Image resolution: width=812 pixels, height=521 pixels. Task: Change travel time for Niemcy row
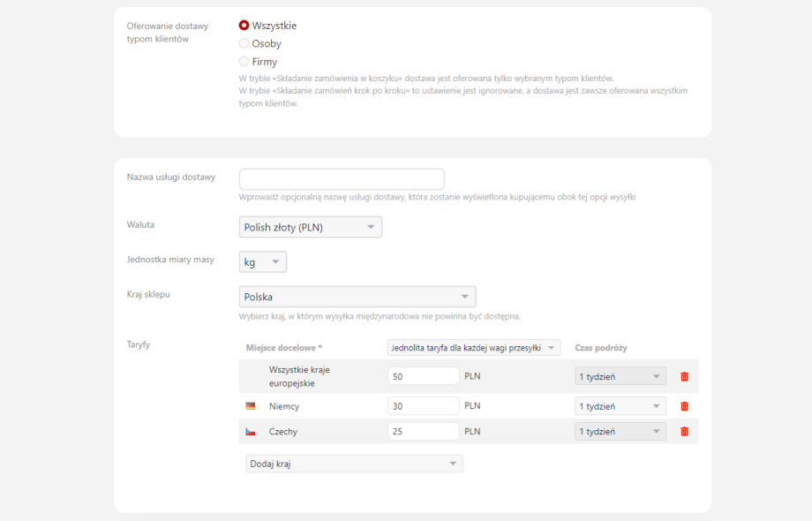coord(620,406)
